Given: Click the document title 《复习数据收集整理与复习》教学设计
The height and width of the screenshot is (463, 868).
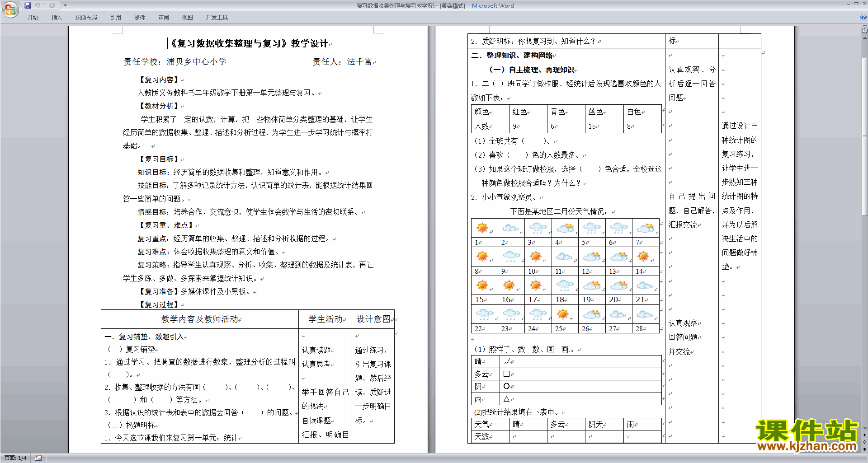Looking at the screenshot, I should pos(249,43).
